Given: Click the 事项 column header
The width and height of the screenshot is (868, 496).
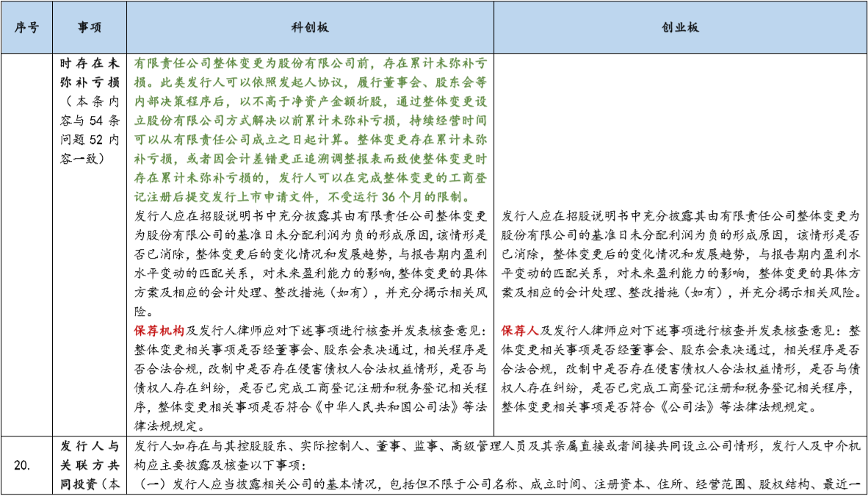Looking at the screenshot, I should point(90,28).
